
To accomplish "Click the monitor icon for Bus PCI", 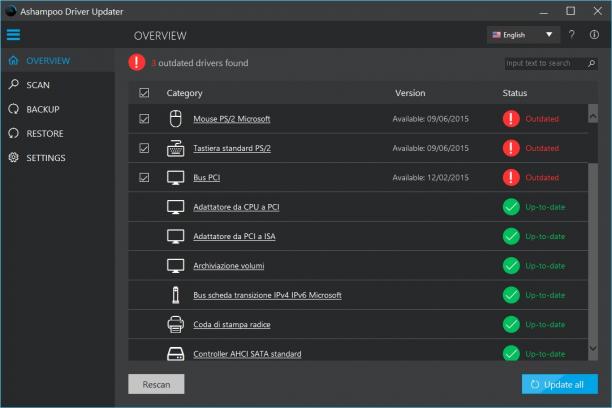I will 176,178.
